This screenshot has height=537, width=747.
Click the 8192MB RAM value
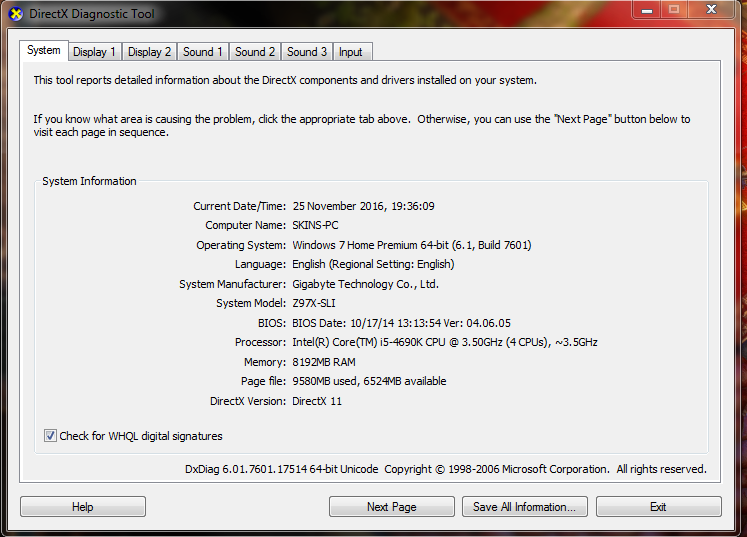[324, 362]
